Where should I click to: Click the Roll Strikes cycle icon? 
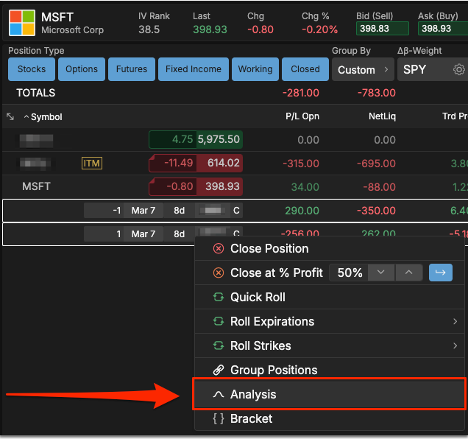click(218, 346)
